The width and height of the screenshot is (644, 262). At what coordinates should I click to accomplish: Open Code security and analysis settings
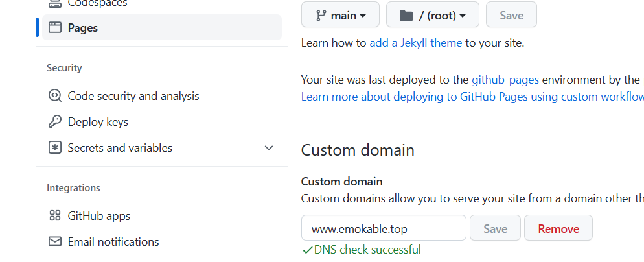tap(133, 96)
